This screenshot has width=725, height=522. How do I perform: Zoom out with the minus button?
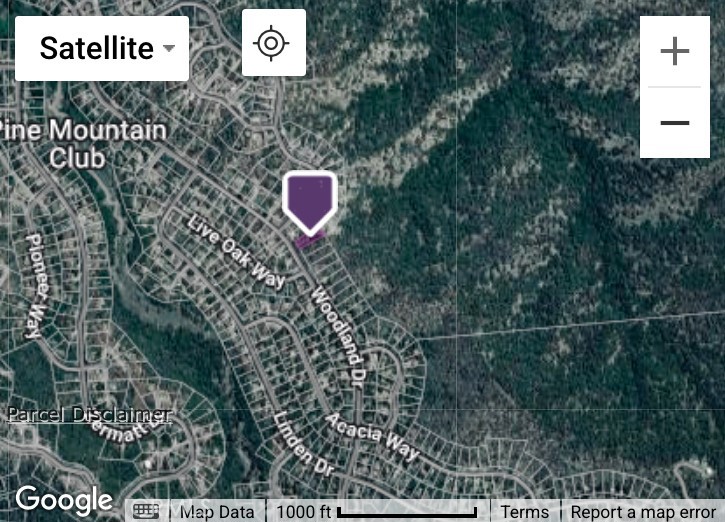(675, 123)
